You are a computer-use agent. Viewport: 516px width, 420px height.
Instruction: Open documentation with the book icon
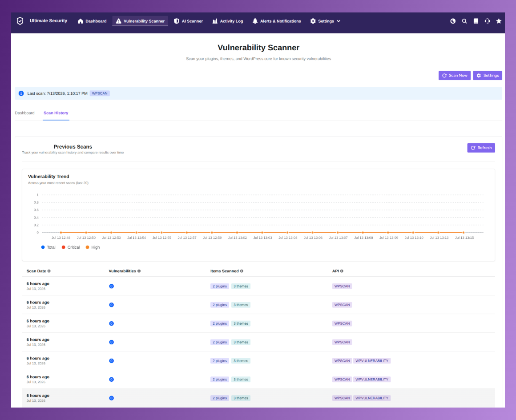pos(476,21)
